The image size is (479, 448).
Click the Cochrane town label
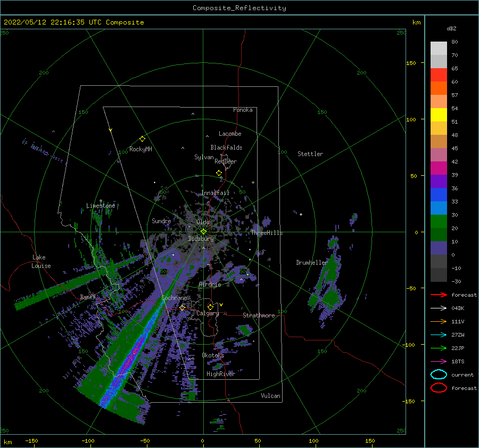[x=174, y=298]
